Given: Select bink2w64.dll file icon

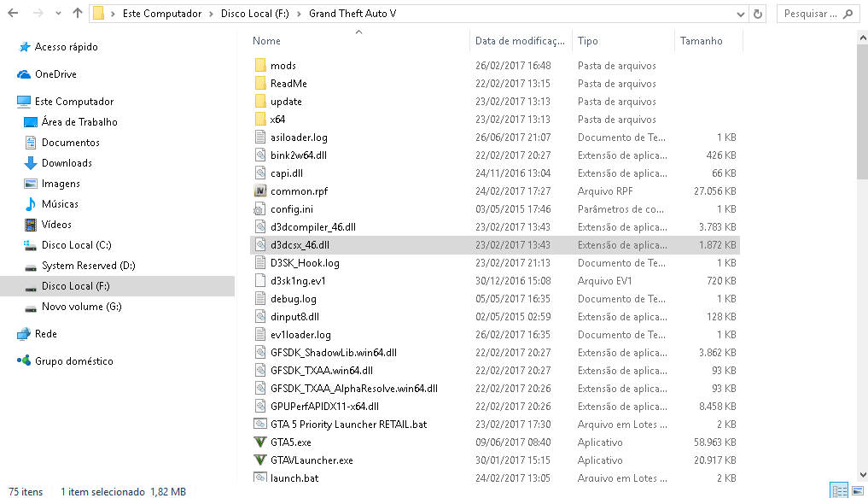Looking at the screenshot, I should [x=260, y=155].
